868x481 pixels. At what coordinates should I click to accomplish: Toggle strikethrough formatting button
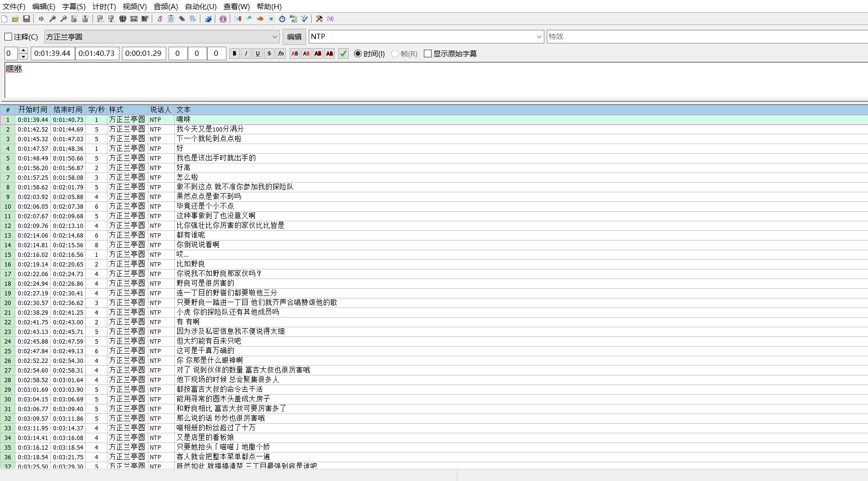(x=269, y=53)
